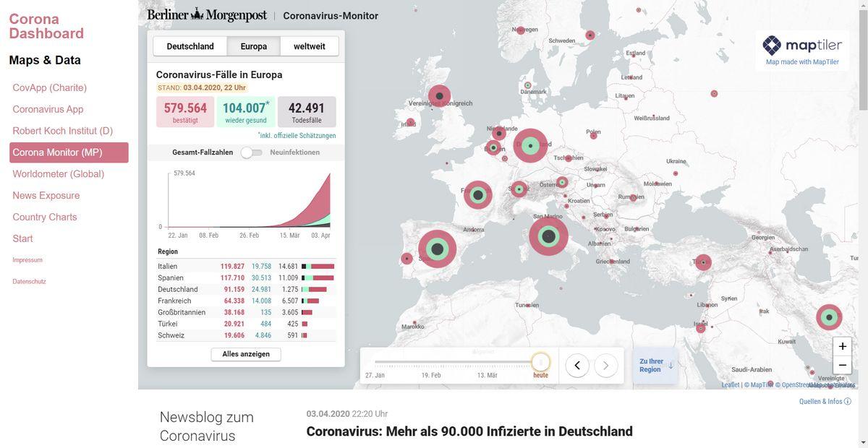This screenshot has width=868, height=448.
Task: Advance timeline with right arrow button
Action: click(606, 366)
